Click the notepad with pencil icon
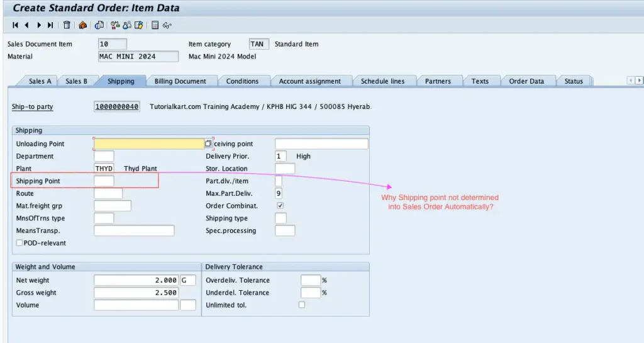This screenshot has width=644, height=343. [139, 25]
